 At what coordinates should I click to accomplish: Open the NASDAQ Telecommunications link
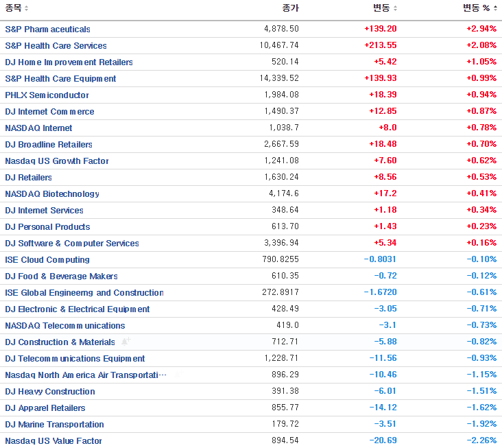click(x=65, y=326)
